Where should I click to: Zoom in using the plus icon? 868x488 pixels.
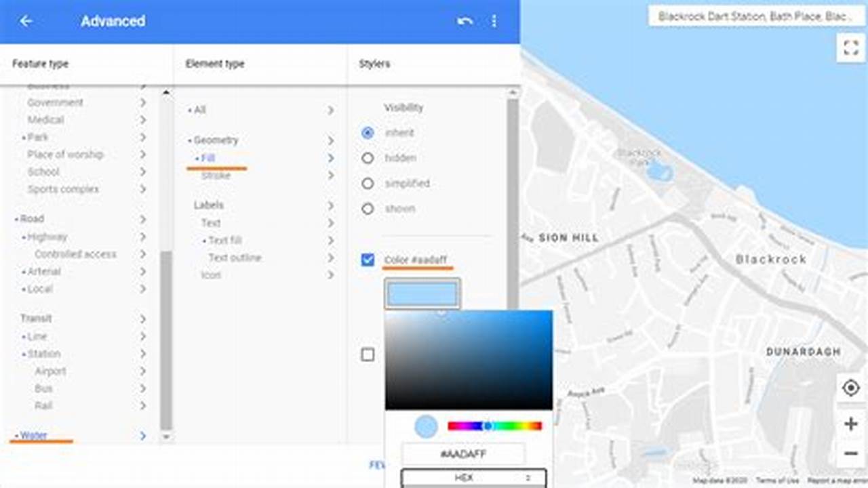click(850, 423)
